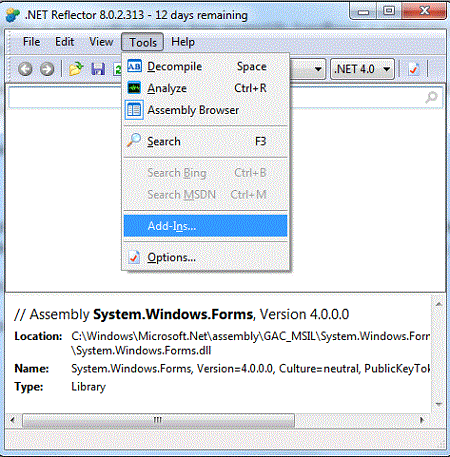Click the blue floppy disk save icon
The width and height of the screenshot is (450, 457).
(x=98, y=69)
